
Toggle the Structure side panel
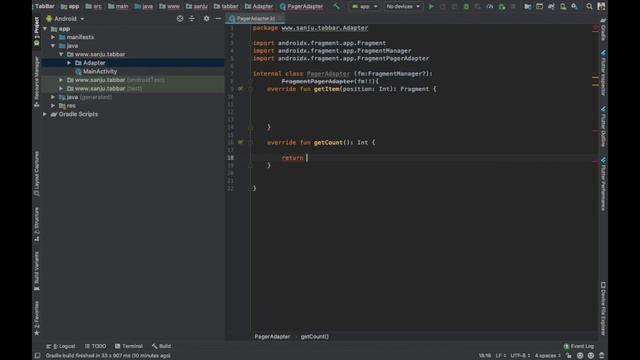(x=37, y=224)
